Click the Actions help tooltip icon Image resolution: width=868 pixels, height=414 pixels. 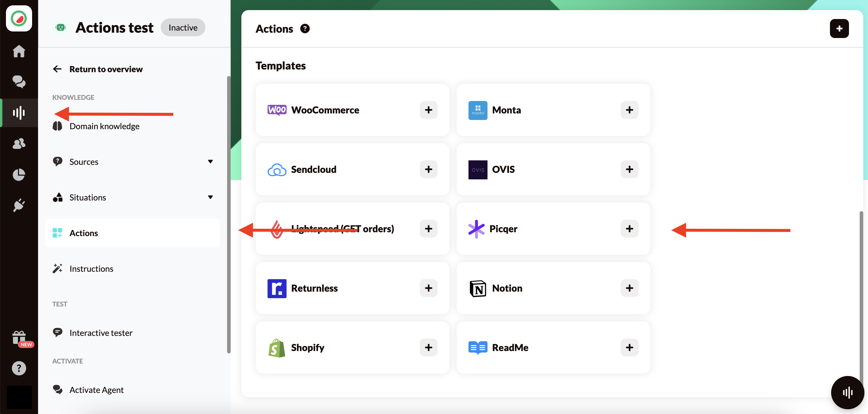click(305, 29)
